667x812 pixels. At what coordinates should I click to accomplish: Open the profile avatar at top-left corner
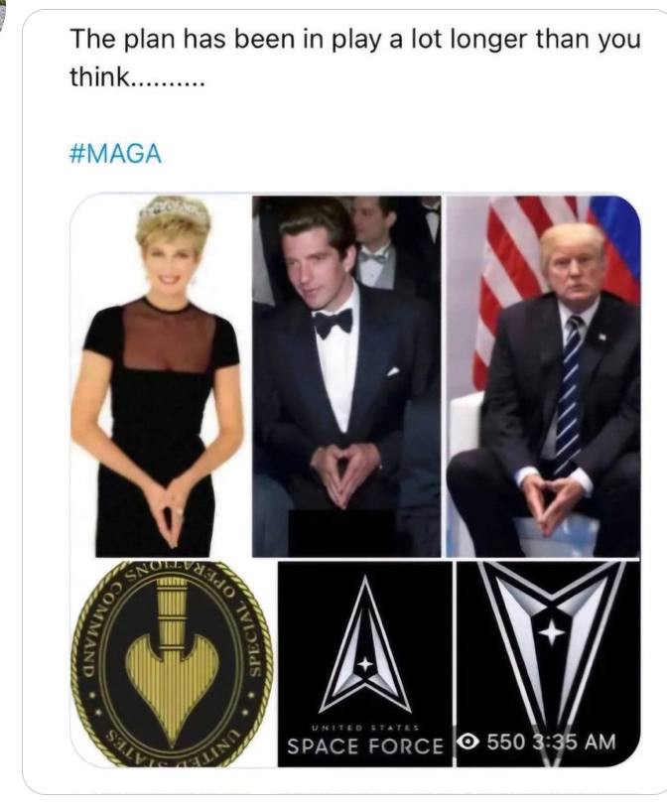[x=5, y=12]
